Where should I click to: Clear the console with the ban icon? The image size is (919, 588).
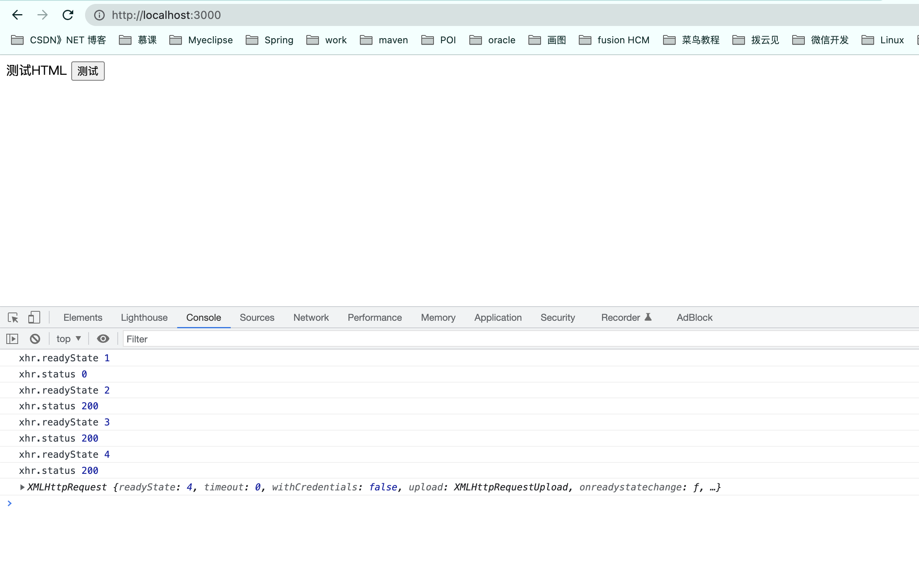[x=35, y=339]
